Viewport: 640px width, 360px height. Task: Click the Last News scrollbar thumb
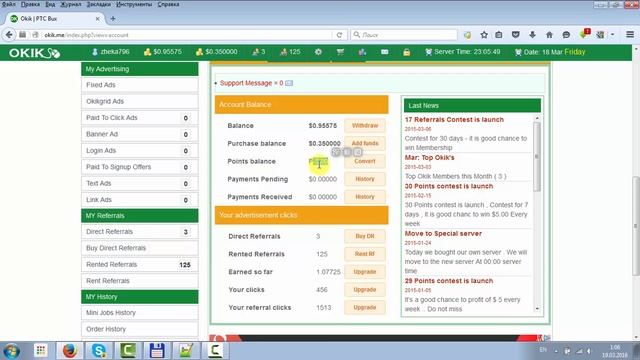pyautogui.click(x=537, y=157)
